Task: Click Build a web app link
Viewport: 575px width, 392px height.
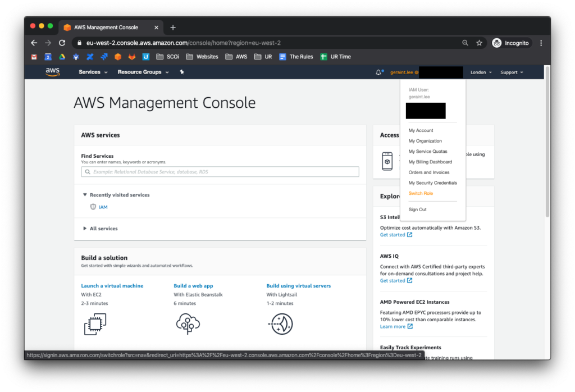Action: tap(193, 286)
